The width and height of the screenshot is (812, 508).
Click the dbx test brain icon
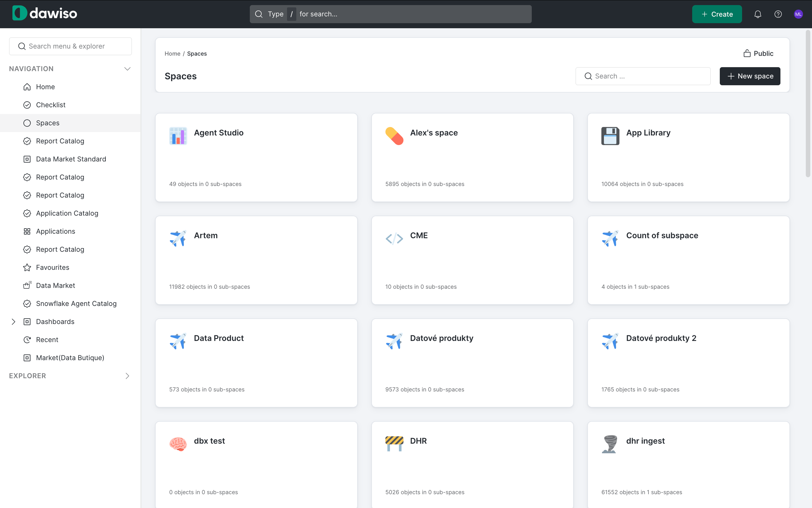click(178, 444)
